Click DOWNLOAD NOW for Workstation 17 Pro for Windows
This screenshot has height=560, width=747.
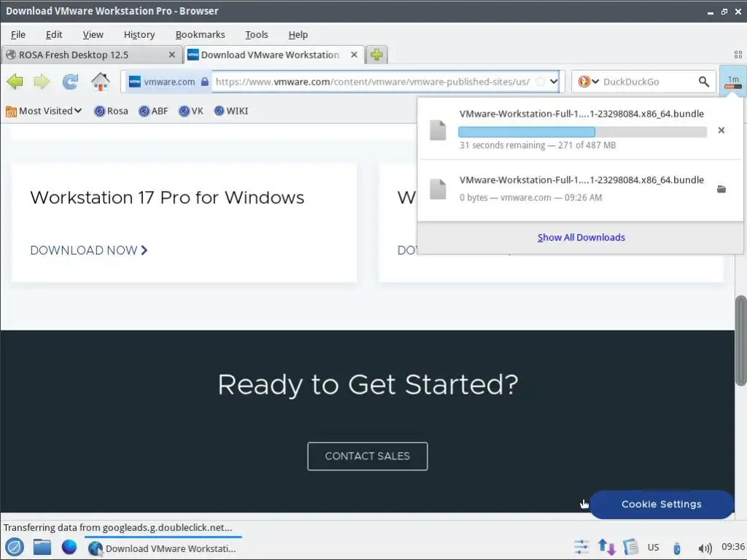[x=89, y=250]
